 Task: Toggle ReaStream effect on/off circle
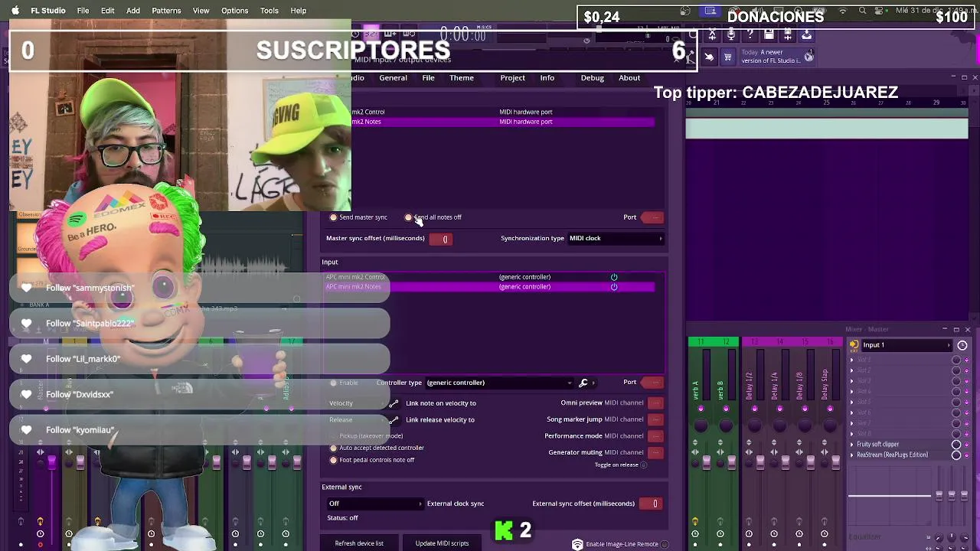[956, 455]
